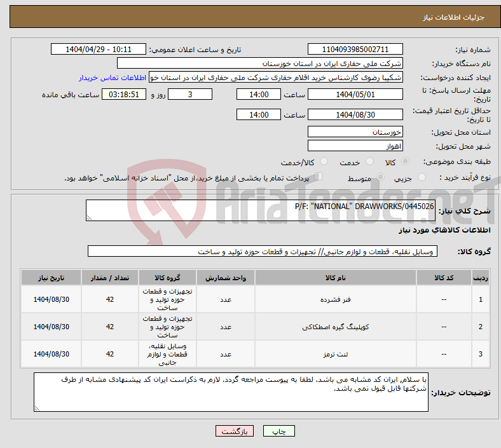Click the item name فنر فشرده

336,299
